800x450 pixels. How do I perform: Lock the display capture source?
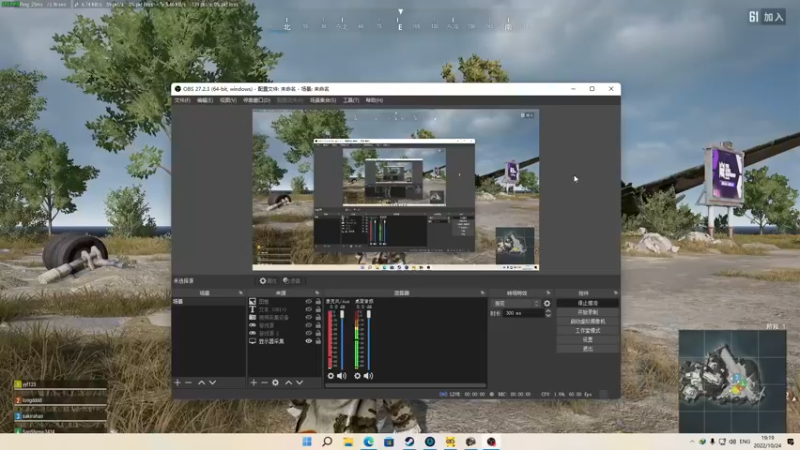point(318,341)
